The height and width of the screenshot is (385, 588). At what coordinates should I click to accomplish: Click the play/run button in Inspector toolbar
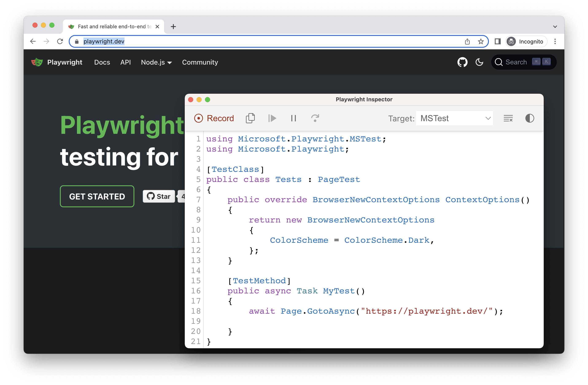[272, 118]
